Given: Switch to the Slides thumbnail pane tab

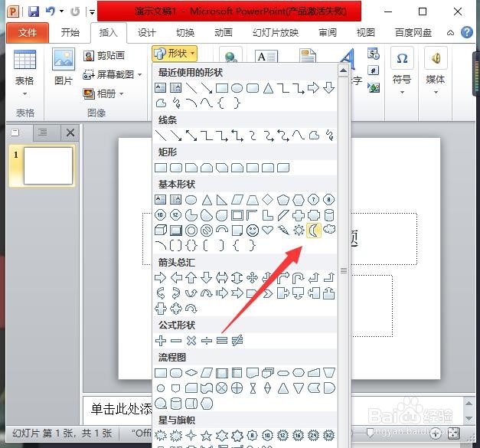Looking at the screenshot, I should pos(15,132).
